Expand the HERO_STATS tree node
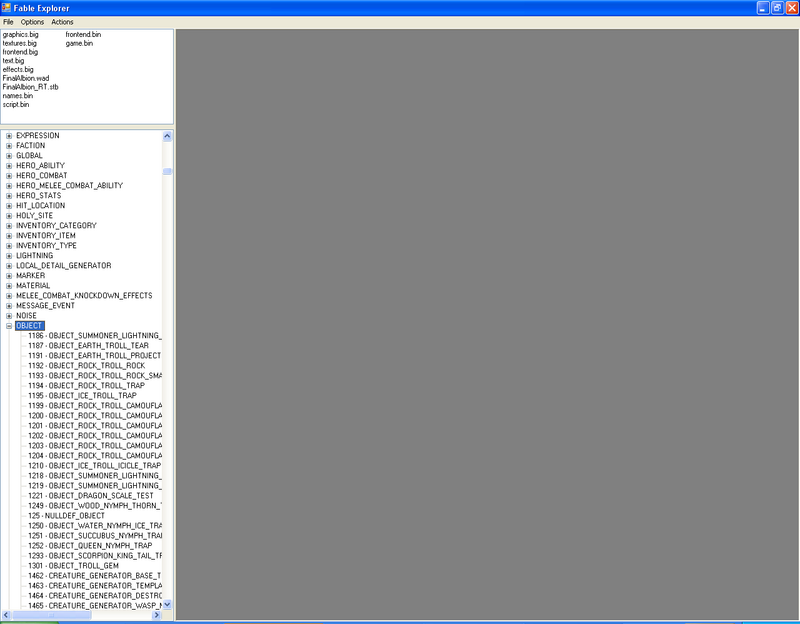 [x=9, y=196]
